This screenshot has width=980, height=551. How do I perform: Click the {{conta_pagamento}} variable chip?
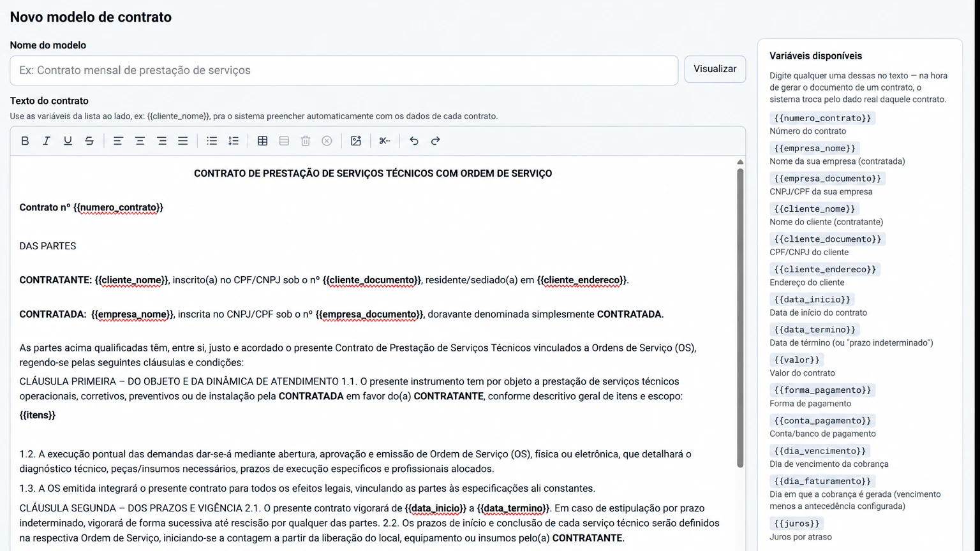tap(822, 421)
